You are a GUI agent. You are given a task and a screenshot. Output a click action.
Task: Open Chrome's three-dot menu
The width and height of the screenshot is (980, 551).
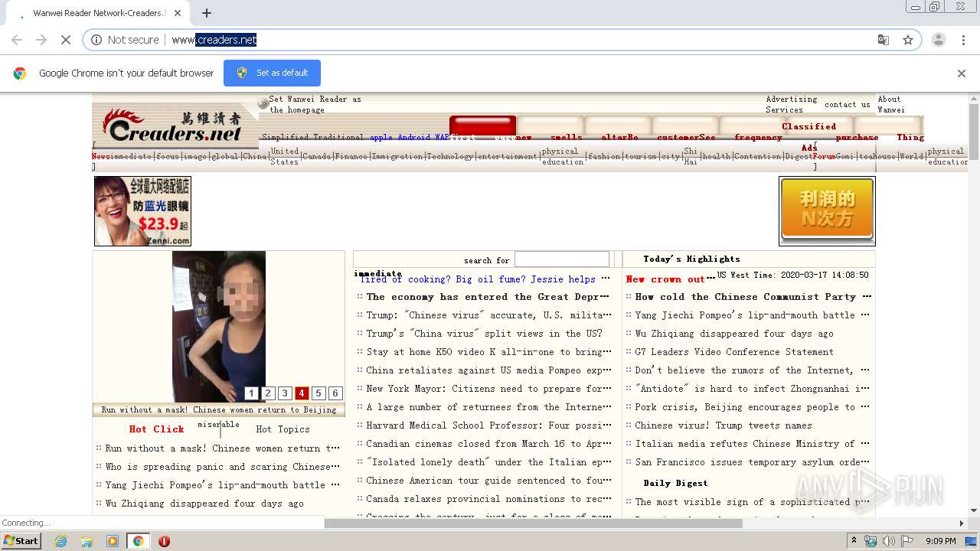click(963, 40)
